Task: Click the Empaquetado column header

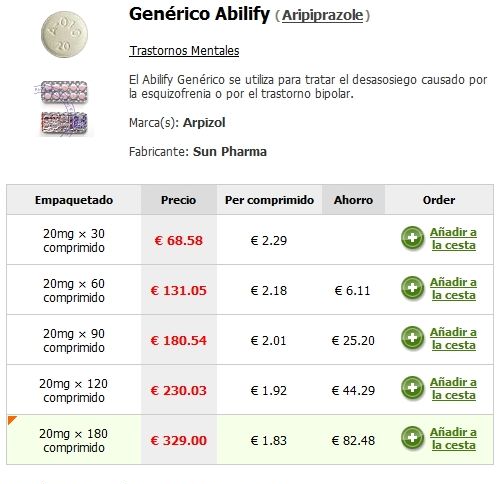Action: point(74,200)
